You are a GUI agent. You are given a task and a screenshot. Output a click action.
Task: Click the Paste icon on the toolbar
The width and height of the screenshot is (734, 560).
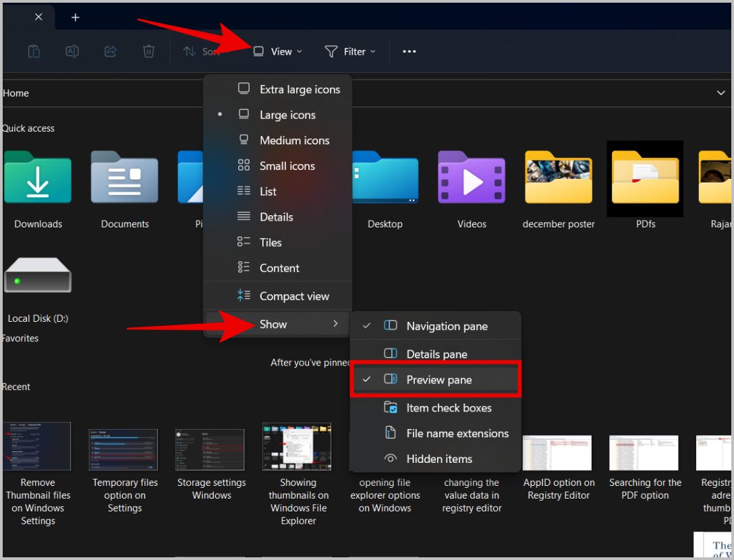click(x=34, y=51)
